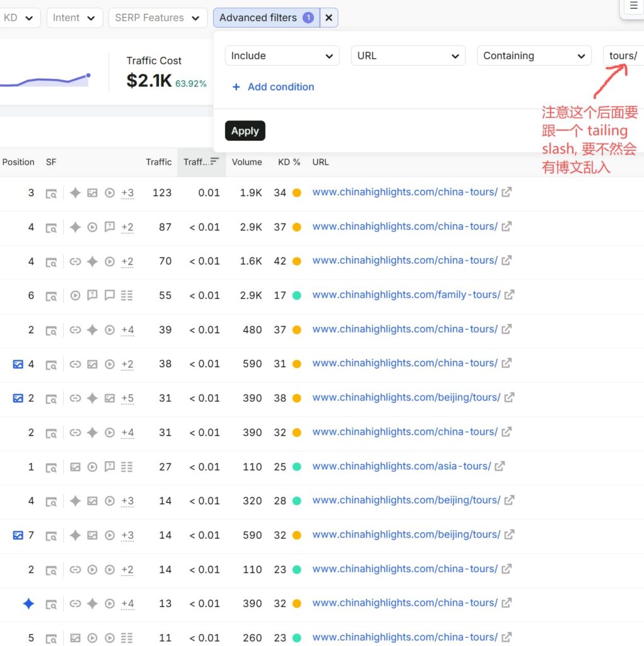Click the $2.1K Traffic Cost value
This screenshot has height=646, width=644.
(x=149, y=81)
